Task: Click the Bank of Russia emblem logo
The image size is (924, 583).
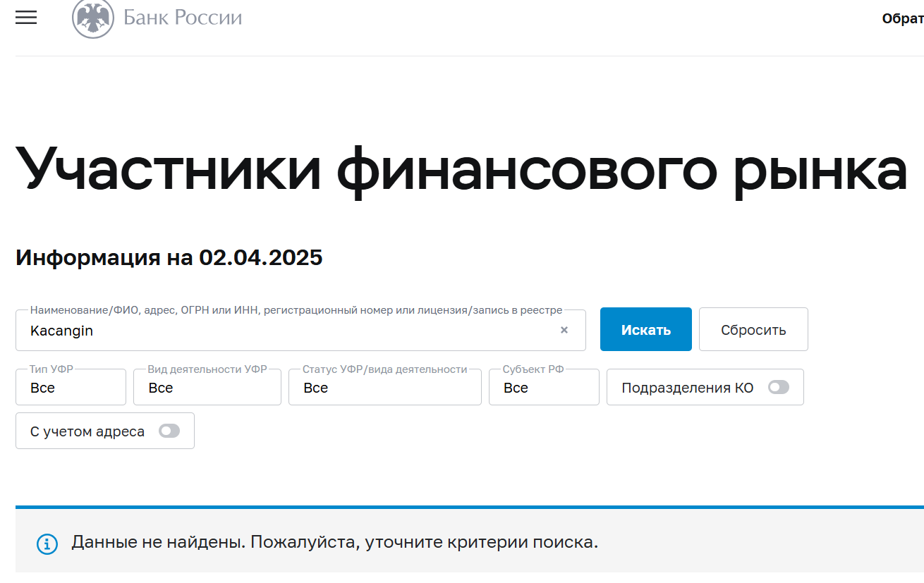Action: pyautogui.click(x=93, y=18)
